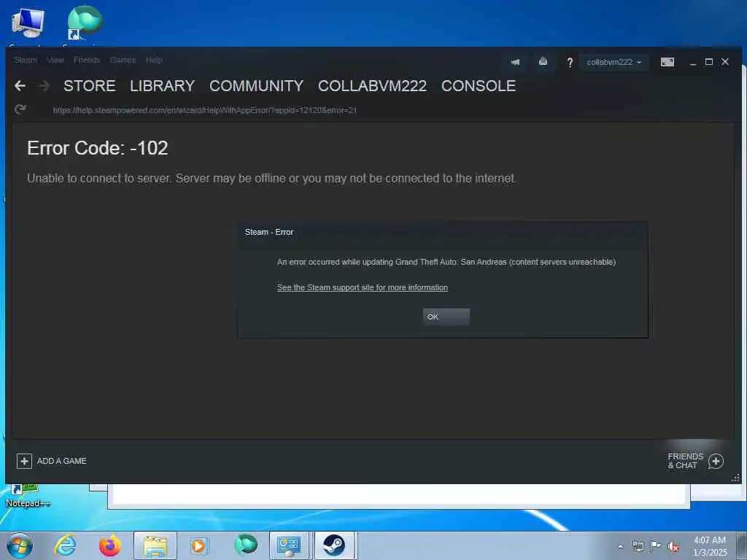
Task: Open the COLLABVM222 profile tab
Action: pos(373,86)
